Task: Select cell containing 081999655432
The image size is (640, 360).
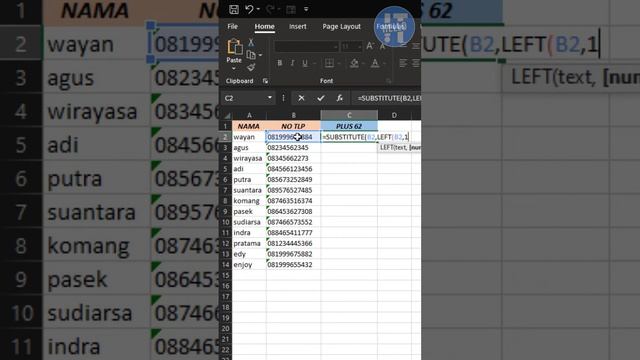Action: (x=293, y=264)
